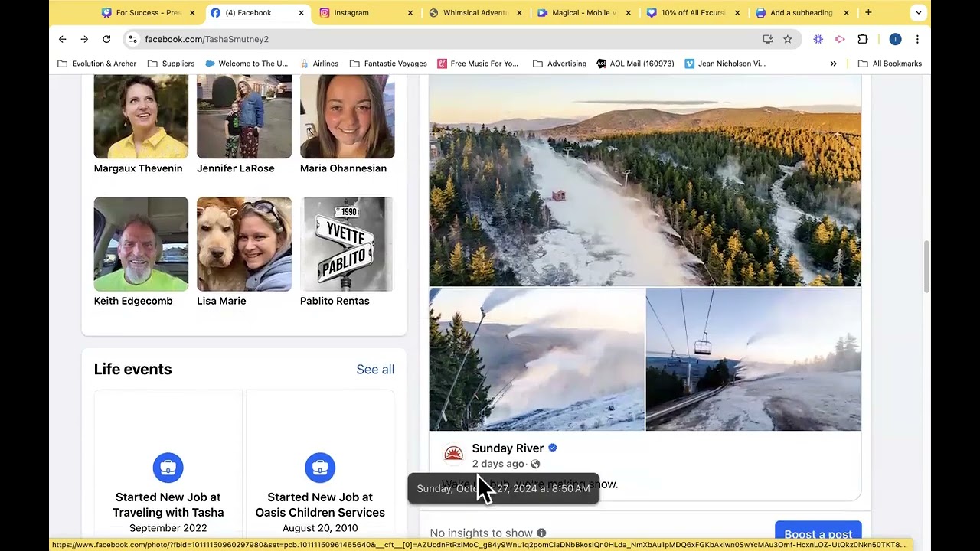Open Started New Job at Oasis Children Services
This screenshot has height=551, width=980.
pyautogui.click(x=320, y=505)
